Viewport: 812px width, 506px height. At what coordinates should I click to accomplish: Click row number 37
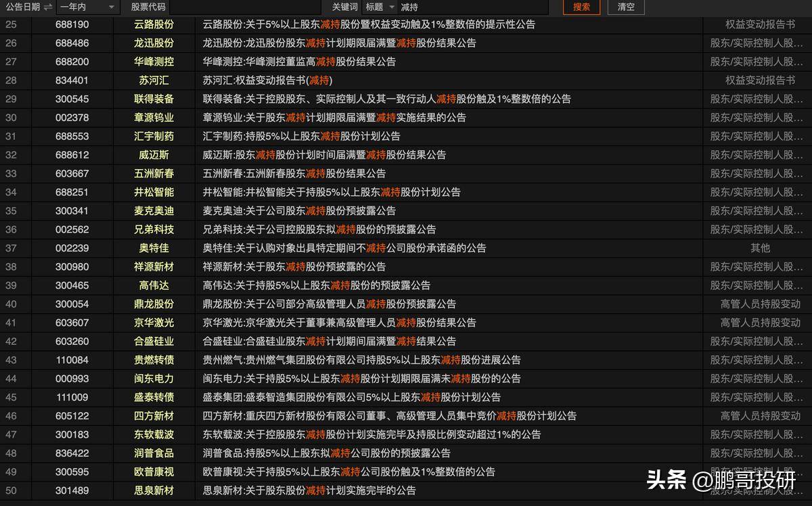click(11, 248)
